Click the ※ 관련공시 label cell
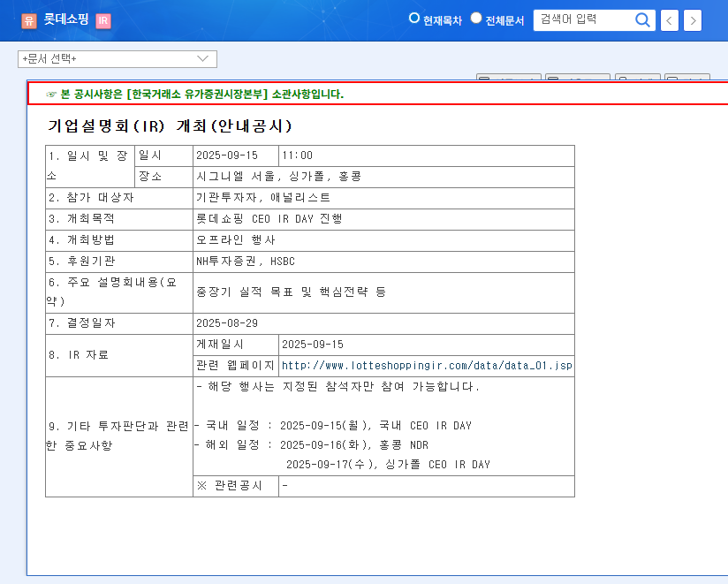Image resolution: width=728 pixels, height=584 pixels. [x=236, y=486]
